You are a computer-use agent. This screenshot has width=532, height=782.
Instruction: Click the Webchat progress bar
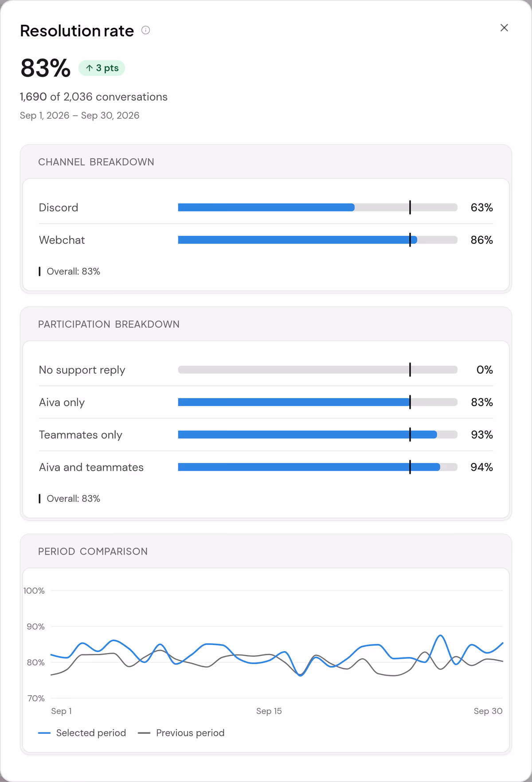(317, 240)
